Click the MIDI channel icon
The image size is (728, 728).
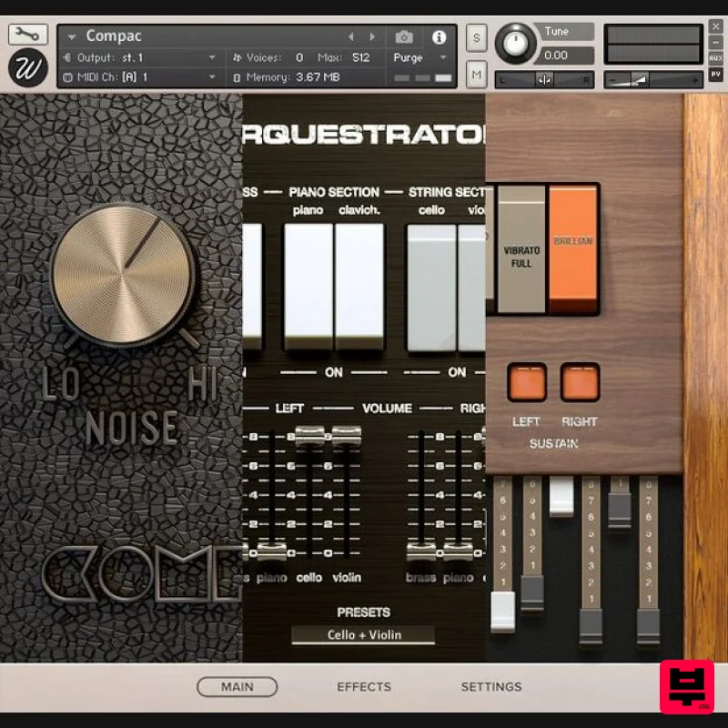tap(67, 76)
